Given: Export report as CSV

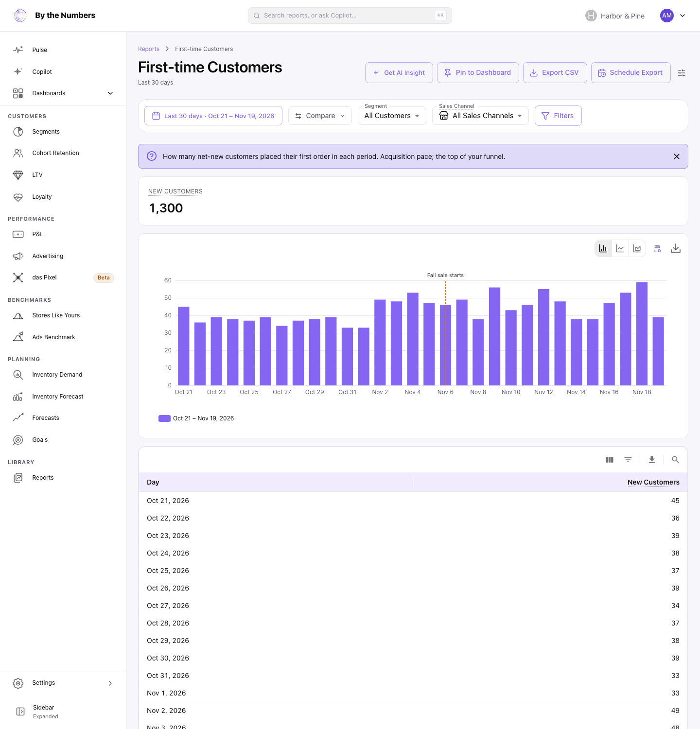Looking at the screenshot, I should (x=555, y=73).
